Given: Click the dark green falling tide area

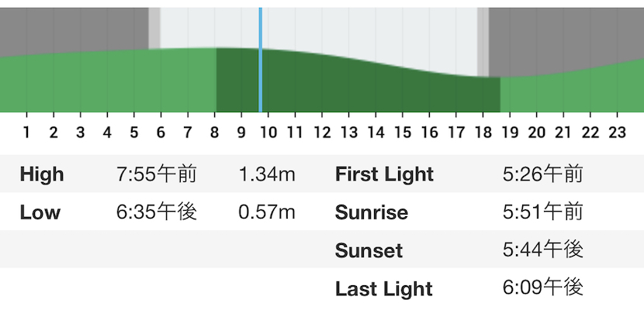Looking at the screenshot, I should (x=358, y=86).
